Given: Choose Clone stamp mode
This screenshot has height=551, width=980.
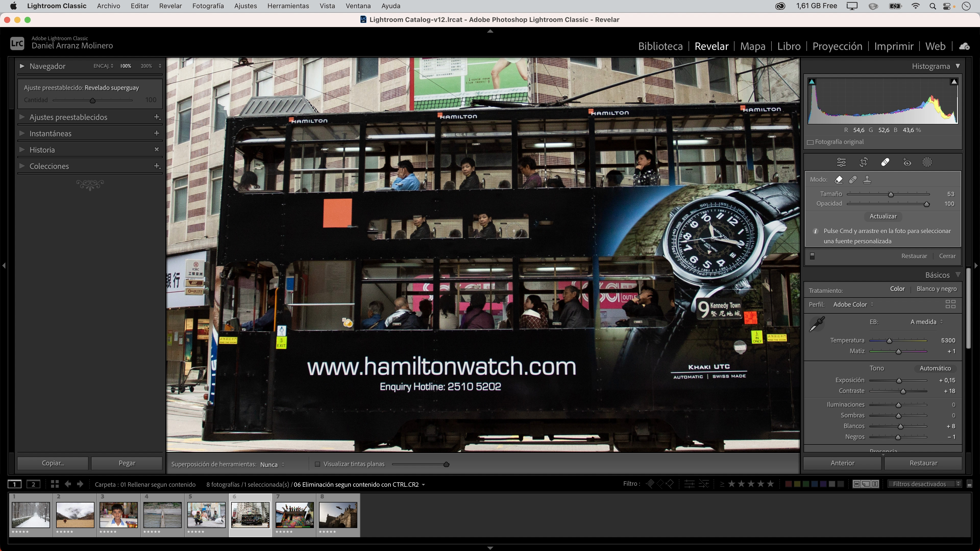Looking at the screenshot, I should point(867,180).
